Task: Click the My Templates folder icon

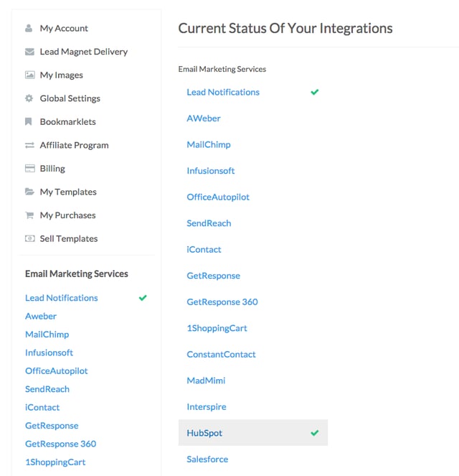Action: coord(29,192)
